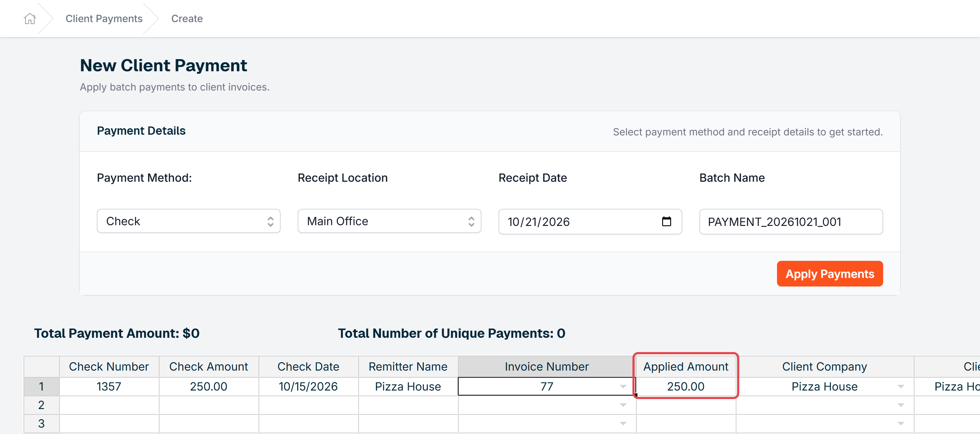
Task: Select check amount cell 250.00 in row 1
Action: click(208, 386)
